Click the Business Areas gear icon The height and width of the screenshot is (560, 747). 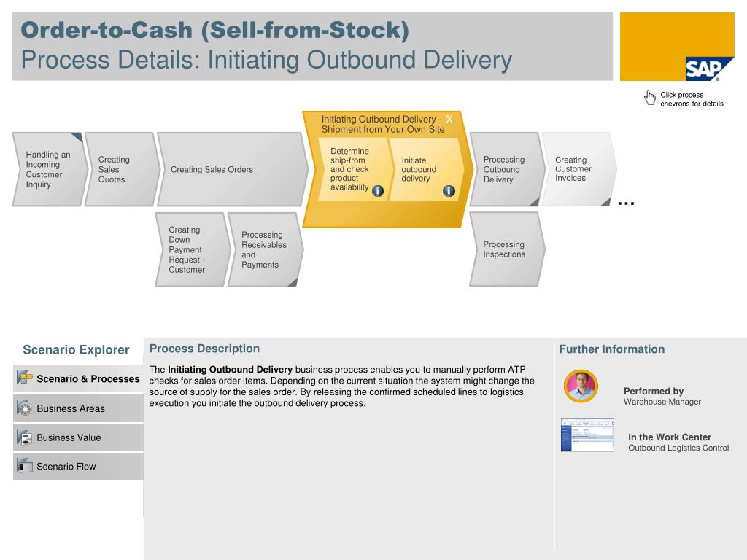pos(24,408)
